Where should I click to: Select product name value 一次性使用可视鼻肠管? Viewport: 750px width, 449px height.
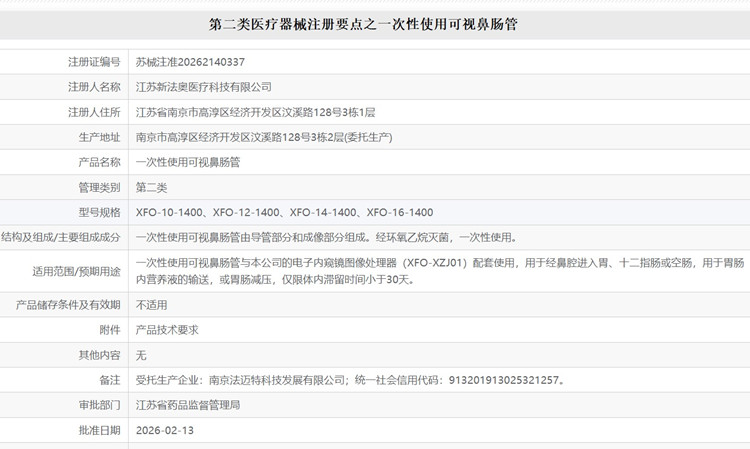point(188,162)
